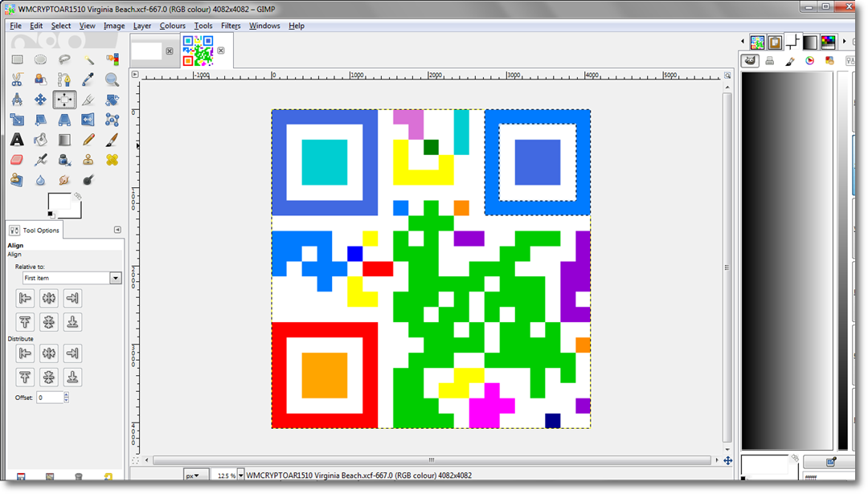
Task: Open the zoom percentage dropdown arrow
Action: coord(241,476)
